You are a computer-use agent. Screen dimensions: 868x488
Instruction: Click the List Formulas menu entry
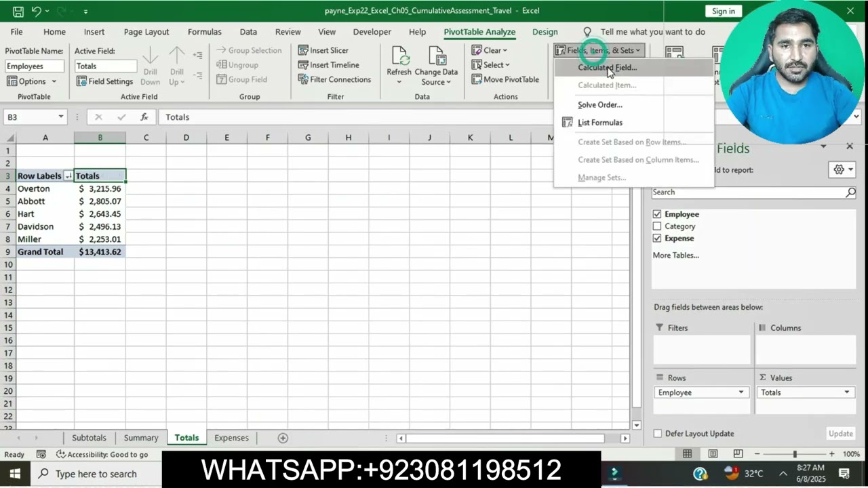(x=599, y=123)
